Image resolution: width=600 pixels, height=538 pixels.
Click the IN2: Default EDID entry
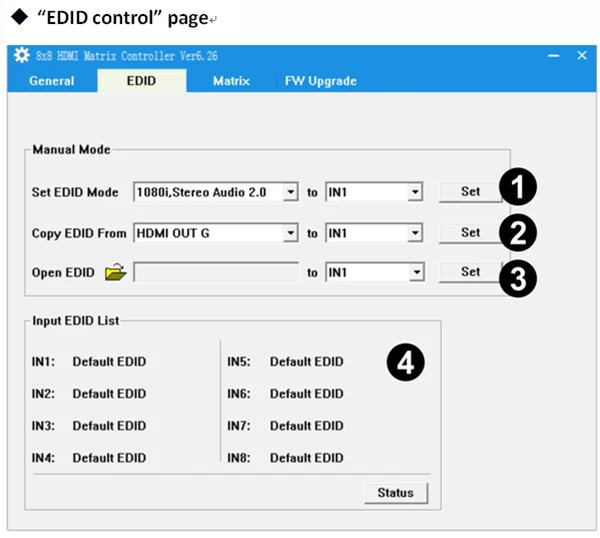(x=89, y=394)
